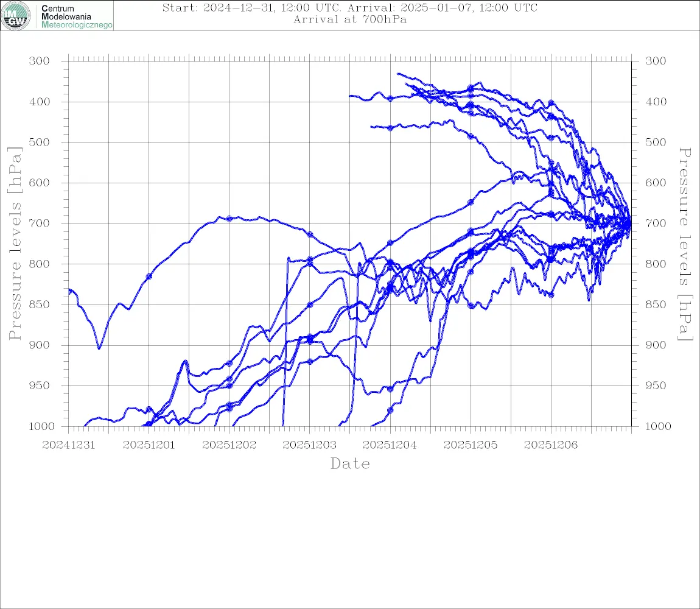700x609 pixels.
Task: Click the left axis 300 label
Action: click(40, 61)
